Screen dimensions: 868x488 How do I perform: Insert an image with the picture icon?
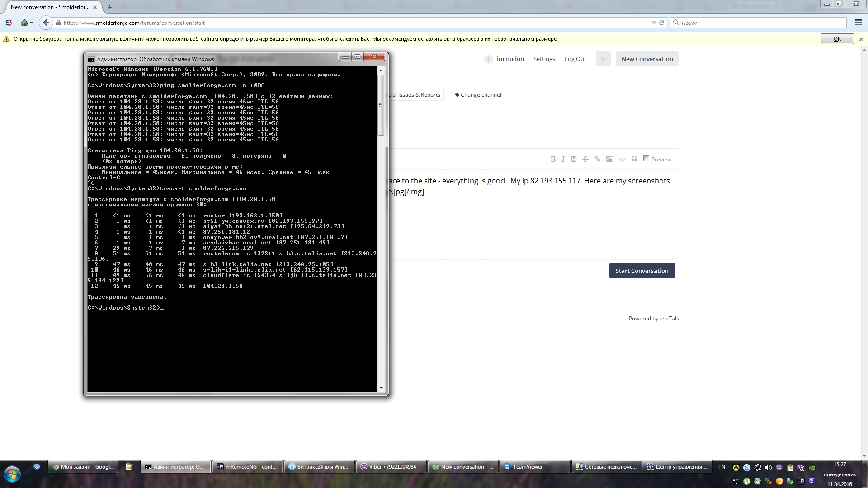[609, 159]
